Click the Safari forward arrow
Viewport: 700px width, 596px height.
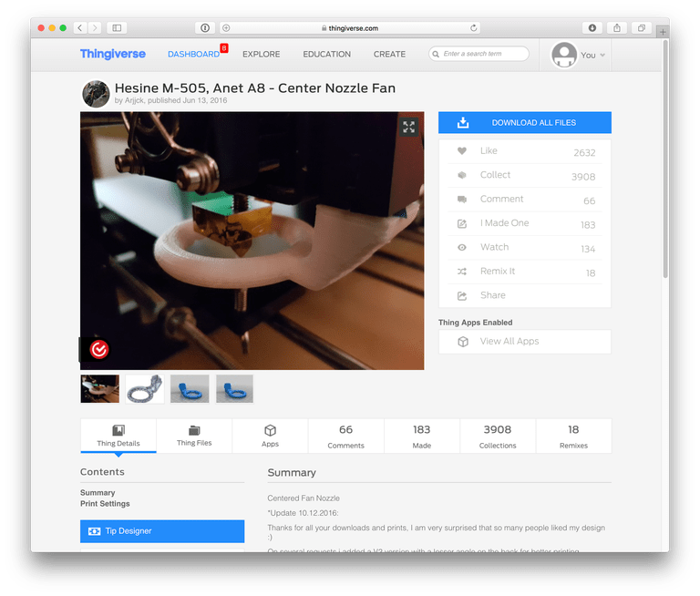(95, 27)
